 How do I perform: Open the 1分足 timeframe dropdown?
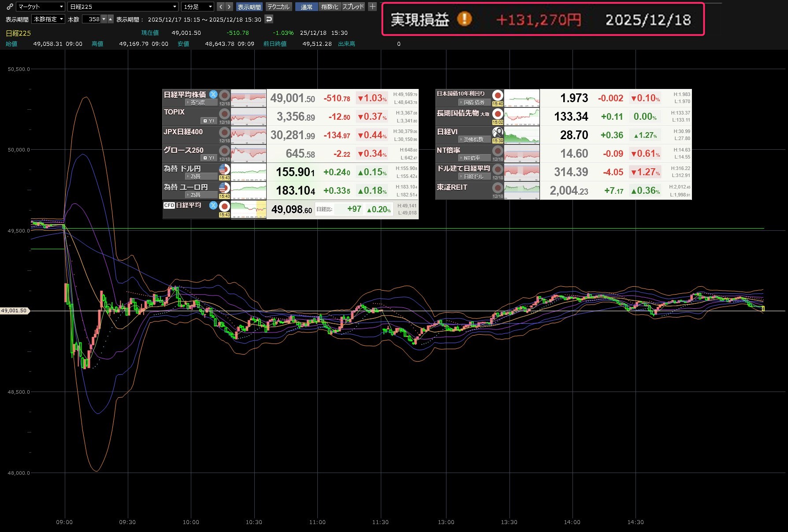click(198, 7)
